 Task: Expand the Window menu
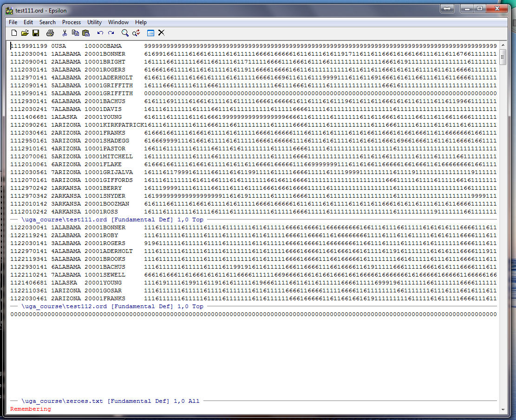point(118,22)
